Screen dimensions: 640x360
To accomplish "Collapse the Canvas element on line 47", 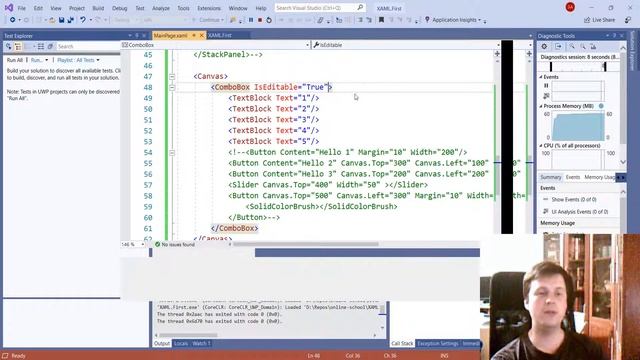I will click(172, 76).
